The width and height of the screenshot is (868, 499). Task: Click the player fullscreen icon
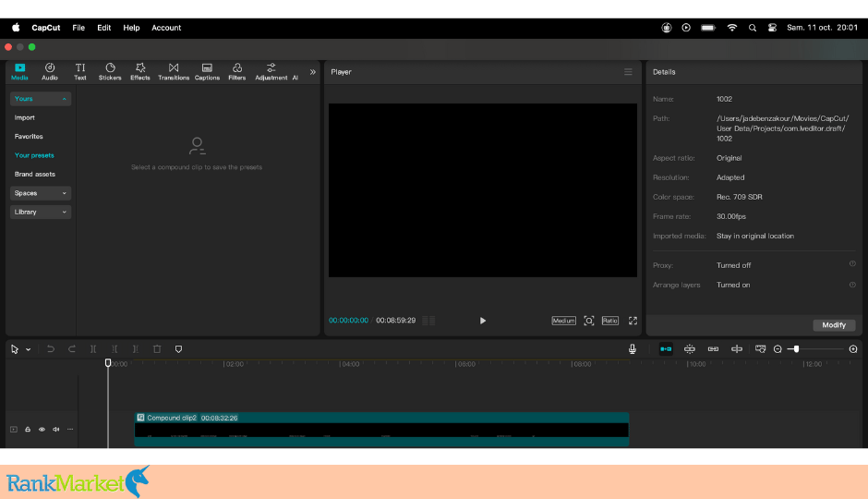(633, 321)
